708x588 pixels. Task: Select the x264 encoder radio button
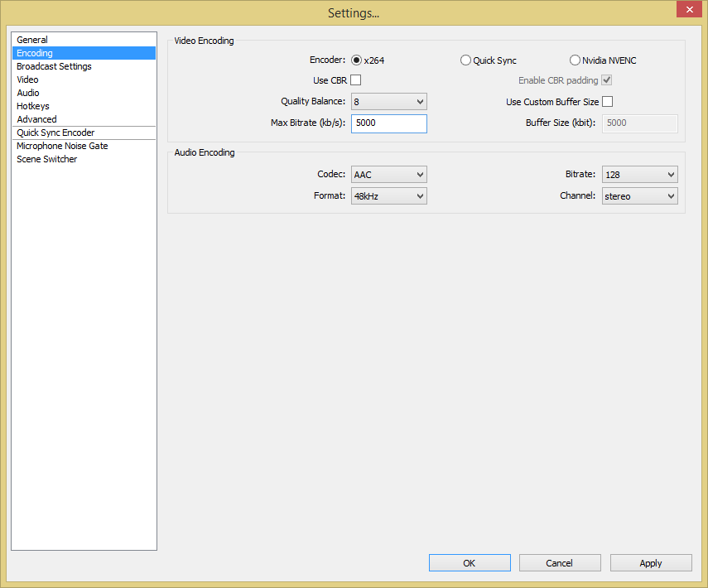(356, 60)
